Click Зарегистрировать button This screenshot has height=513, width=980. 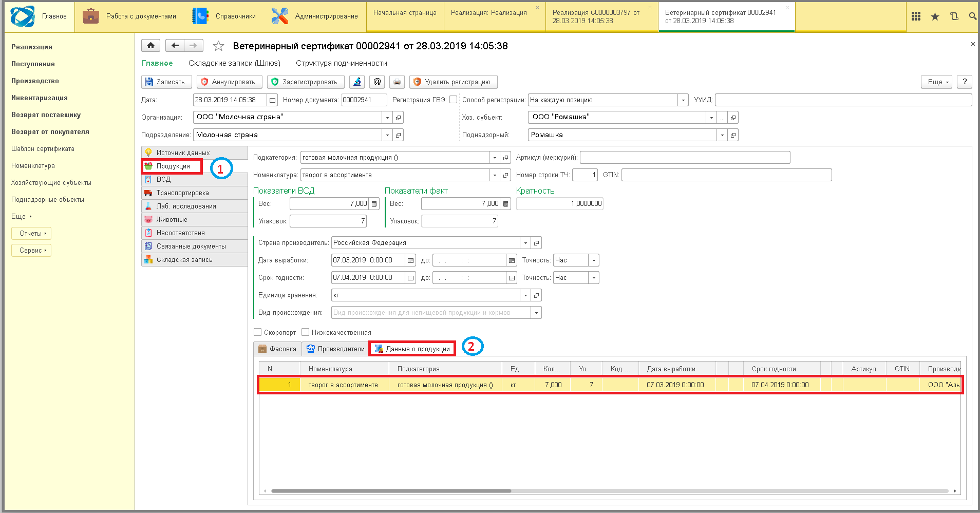tap(306, 82)
